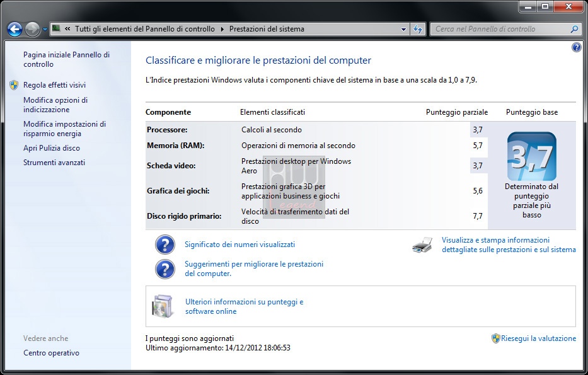Maximize the window
The height and width of the screenshot is (375, 588).
tap(545, 6)
